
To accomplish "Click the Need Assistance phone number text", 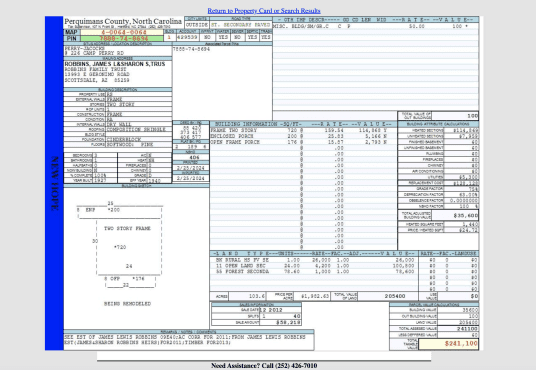I will pyautogui.click(x=264, y=366).
